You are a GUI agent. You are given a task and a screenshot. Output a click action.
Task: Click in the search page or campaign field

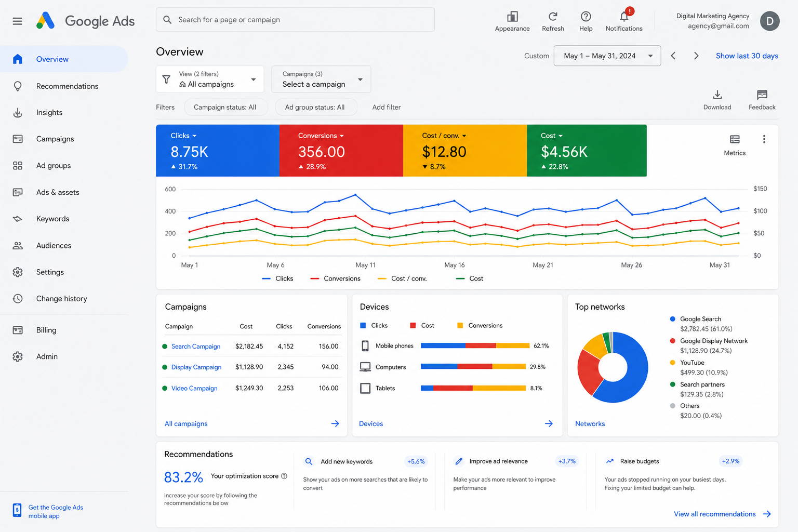[x=295, y=20]
